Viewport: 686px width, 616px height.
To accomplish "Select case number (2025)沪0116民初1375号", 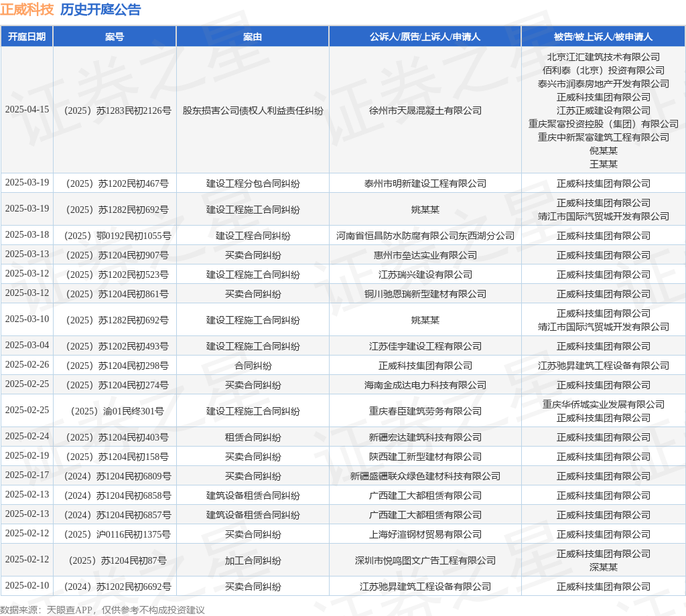I will click(x=118, y=535).
